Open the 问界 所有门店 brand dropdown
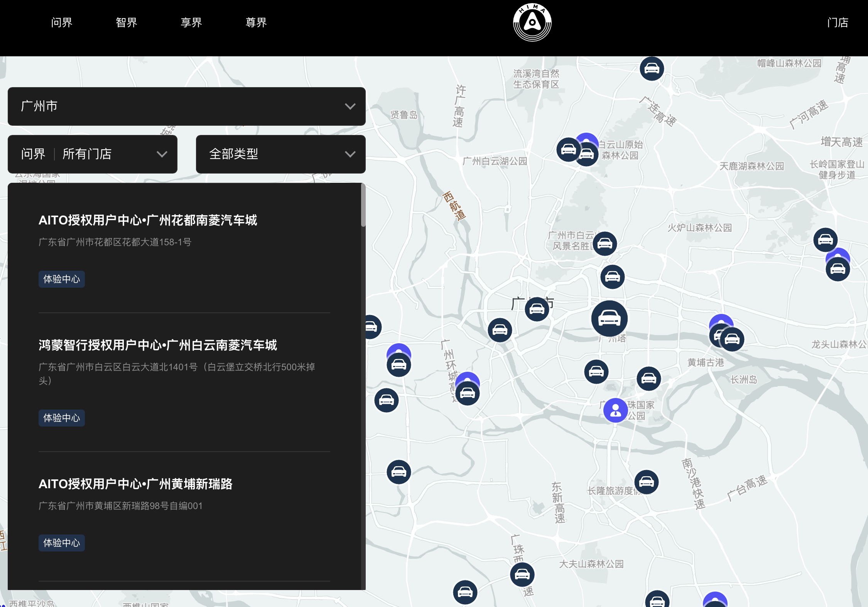This screenshot has height=607, width=868. point(93,154)
